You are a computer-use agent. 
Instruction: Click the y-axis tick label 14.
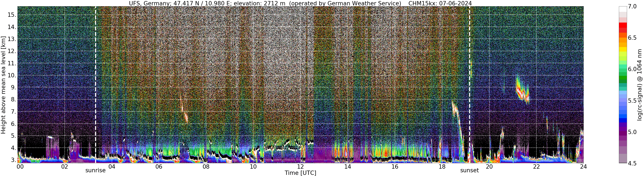[x=12, y=27]
